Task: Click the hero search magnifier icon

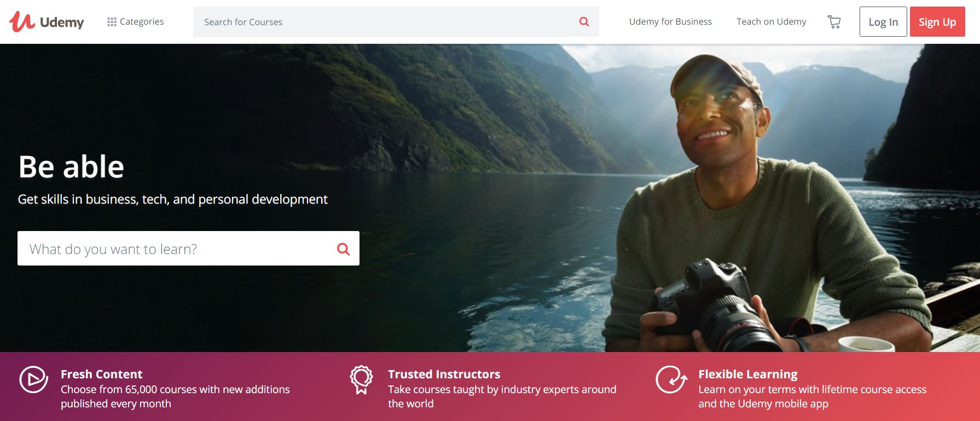Action: (x=343, y=249)
